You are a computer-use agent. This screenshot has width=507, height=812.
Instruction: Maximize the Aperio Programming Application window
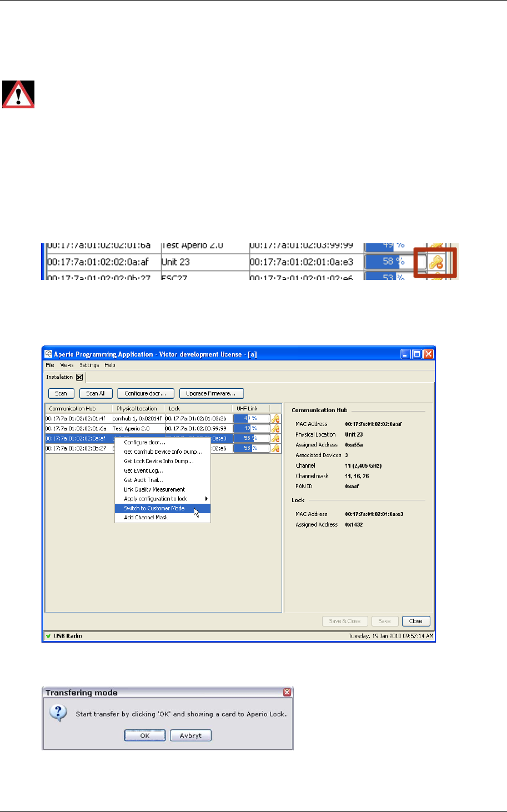click(417, 354)
